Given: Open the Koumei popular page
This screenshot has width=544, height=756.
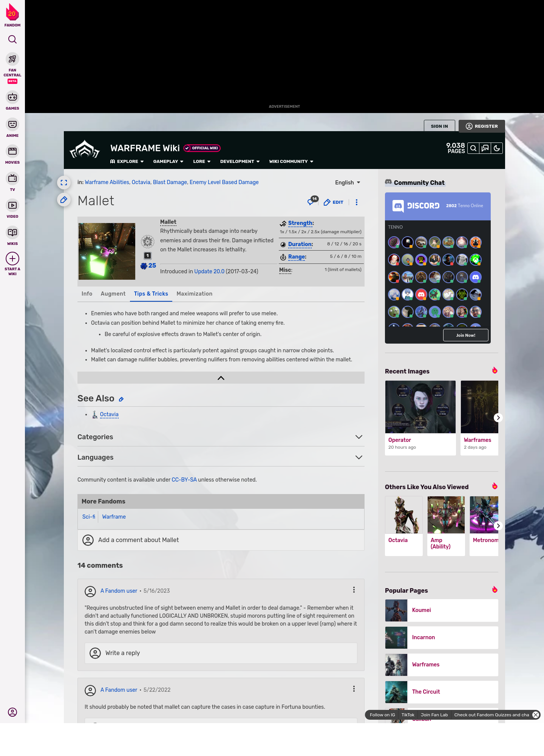Looking at the screenshot, I should [x=442, y=610].
